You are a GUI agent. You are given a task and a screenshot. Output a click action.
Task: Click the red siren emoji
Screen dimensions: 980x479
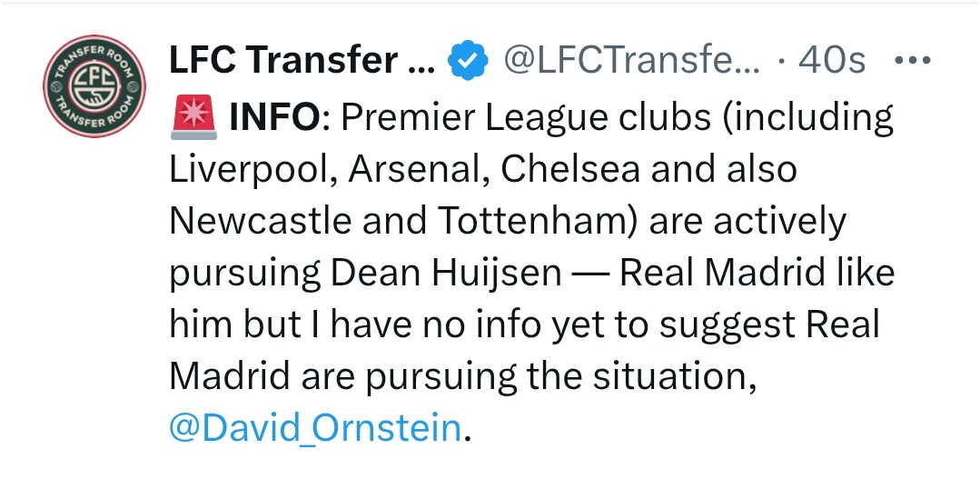[193, 119]
